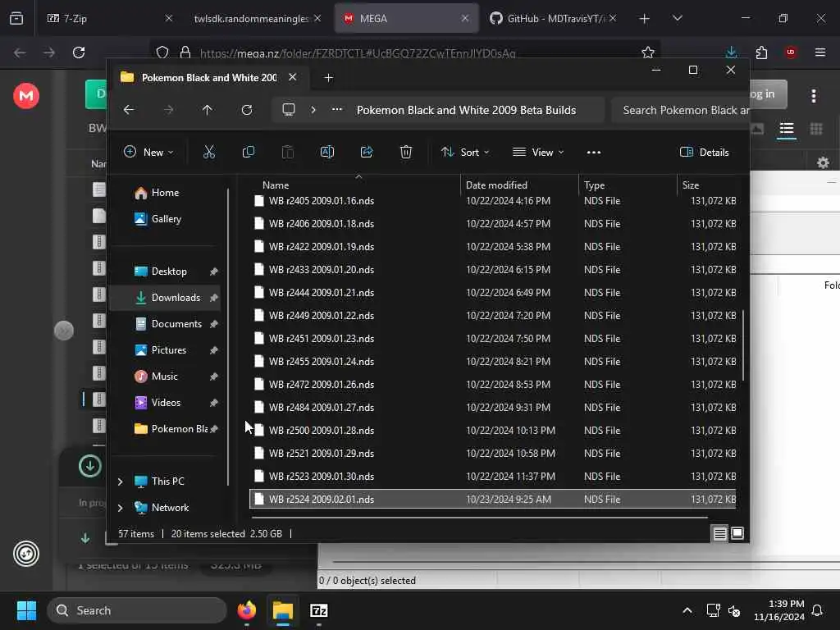Expand the Network tree node
Viewport: 840px width, 630px height.
click(121, 508)
